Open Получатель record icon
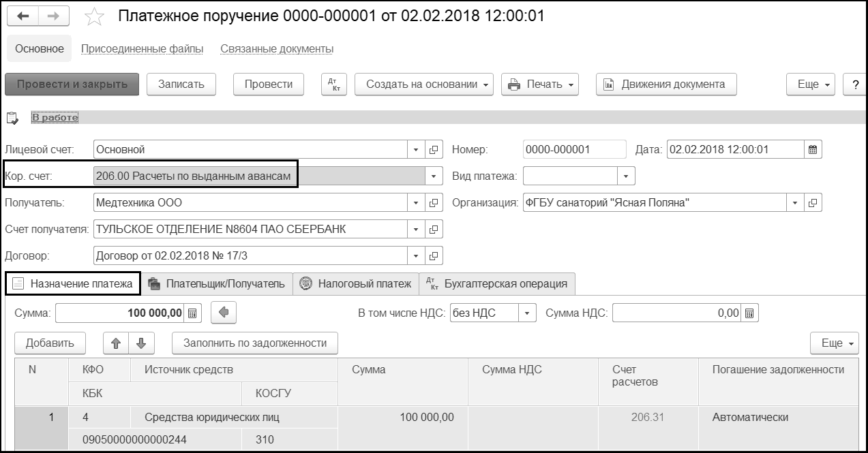868x453 pixels. click(x=434, y=203)
